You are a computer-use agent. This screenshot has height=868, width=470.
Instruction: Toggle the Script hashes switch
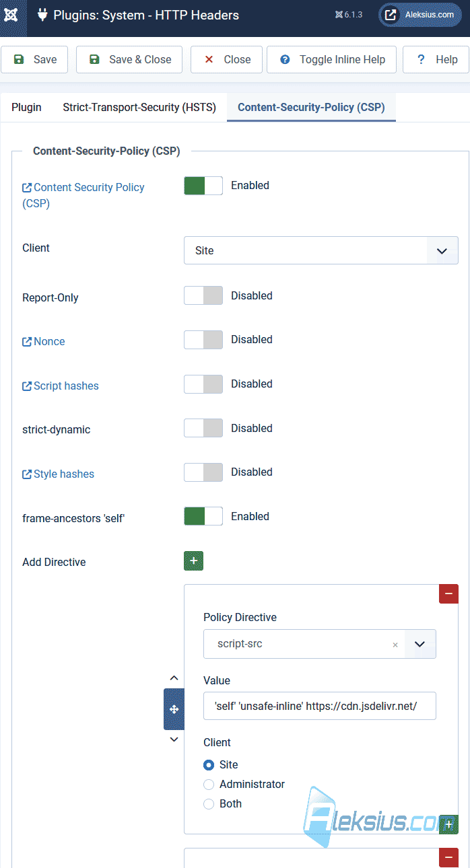203,384
